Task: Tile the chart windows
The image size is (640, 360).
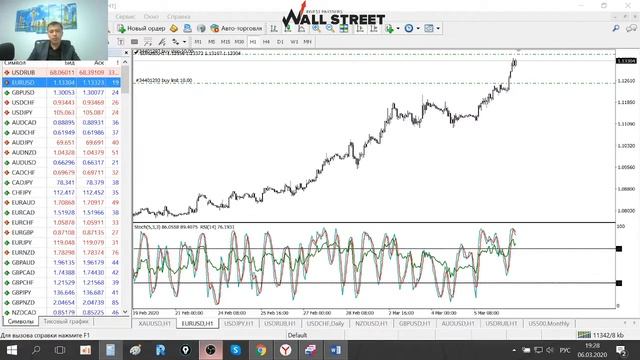Action: pos(344,28)
